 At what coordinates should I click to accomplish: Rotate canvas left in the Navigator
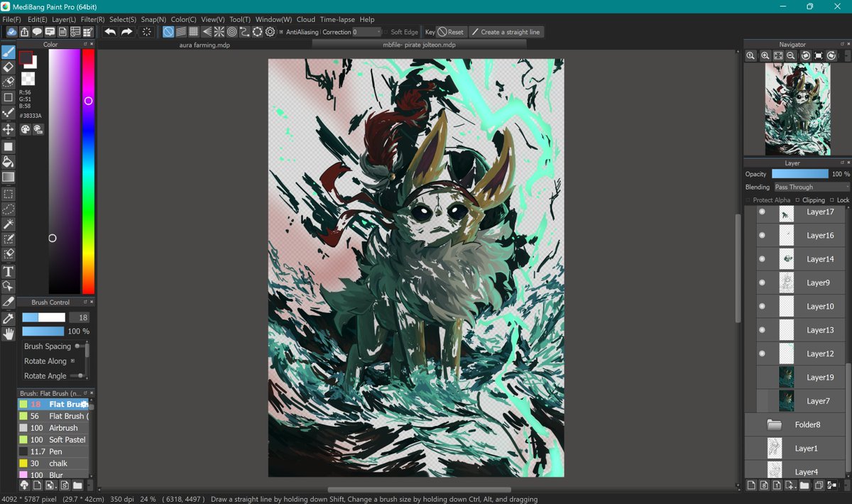tap(806, 55)
